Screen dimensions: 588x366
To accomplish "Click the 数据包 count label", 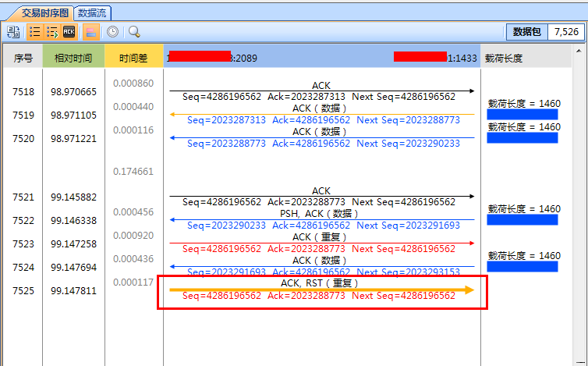I will tap(526, 32).
